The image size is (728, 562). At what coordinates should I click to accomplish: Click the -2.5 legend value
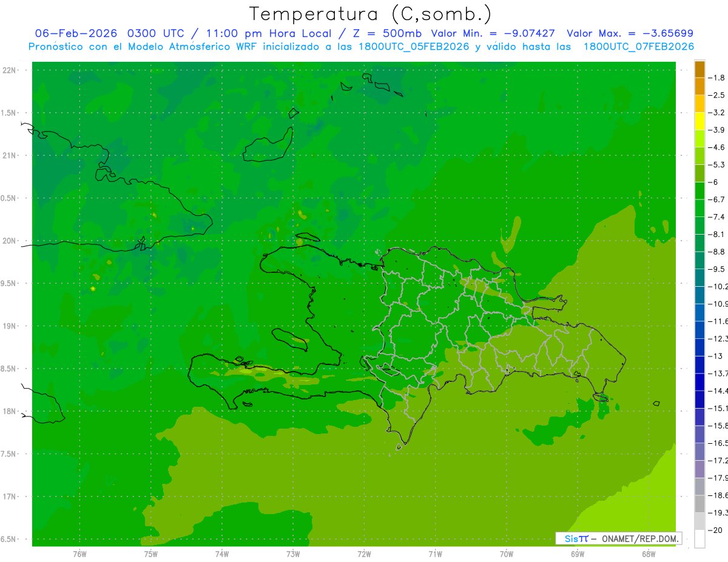[717, 95]
